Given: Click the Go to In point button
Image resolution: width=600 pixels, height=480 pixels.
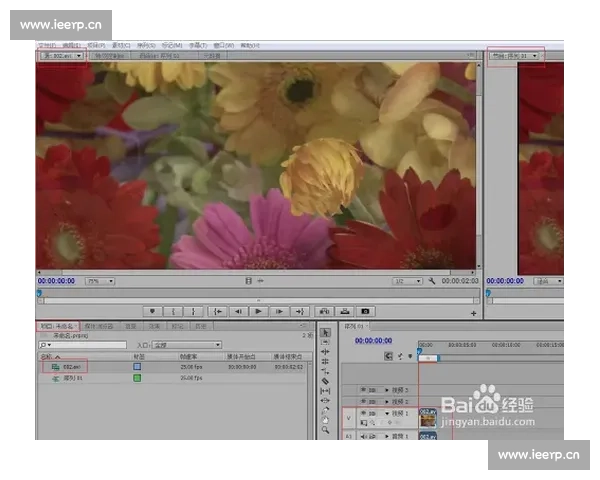Looking at the screenshot, I should [x=216, y=311].
